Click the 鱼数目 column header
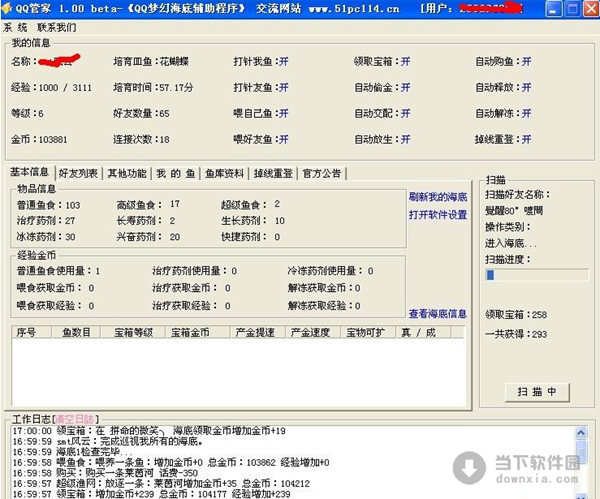 pos(76,333)
